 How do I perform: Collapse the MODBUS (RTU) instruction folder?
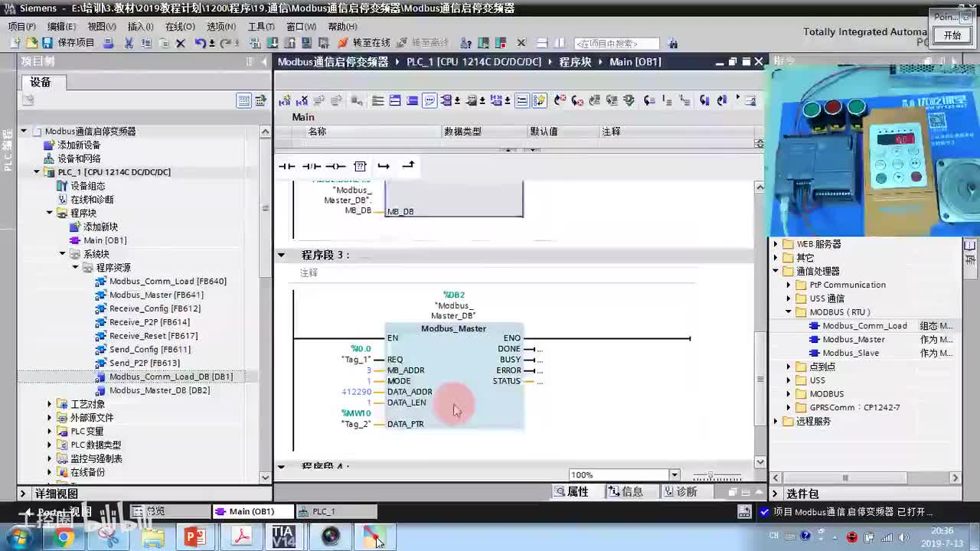[789, 312]
